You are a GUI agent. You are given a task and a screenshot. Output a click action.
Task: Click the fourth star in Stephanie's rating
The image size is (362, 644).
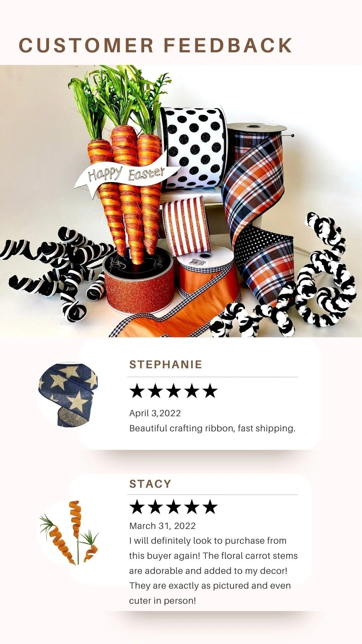(192, 391)
